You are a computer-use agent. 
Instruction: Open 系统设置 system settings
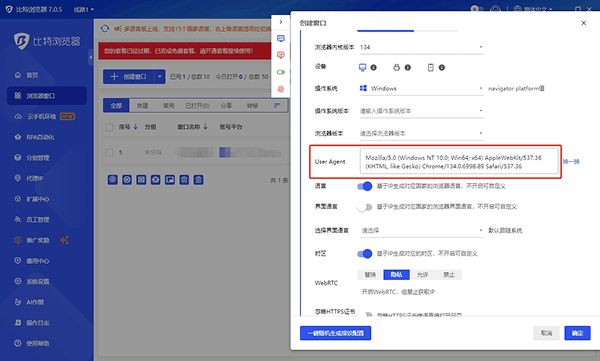(x=32, y=282)
